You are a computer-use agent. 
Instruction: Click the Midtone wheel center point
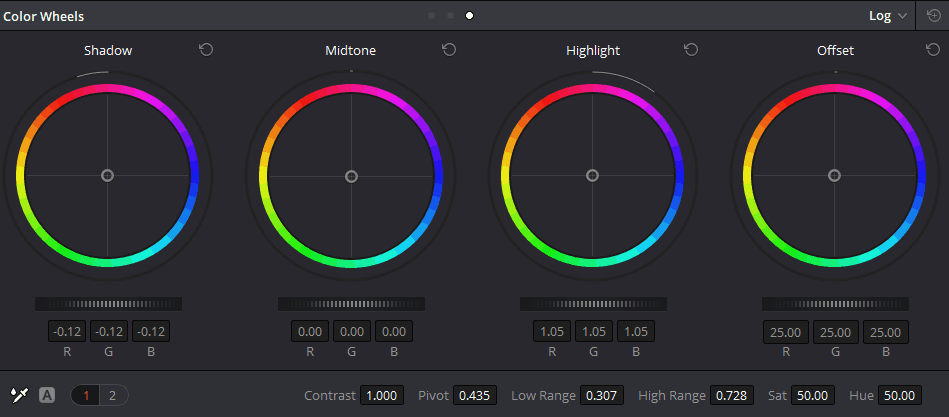point(351,176)
